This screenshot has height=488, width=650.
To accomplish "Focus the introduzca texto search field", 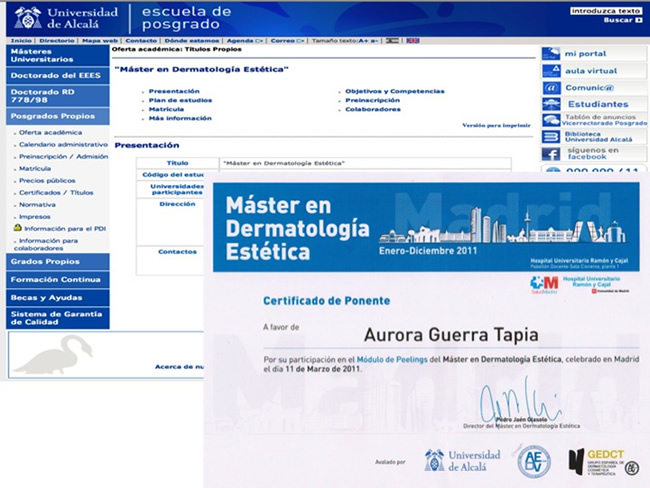I will point(606,11).
